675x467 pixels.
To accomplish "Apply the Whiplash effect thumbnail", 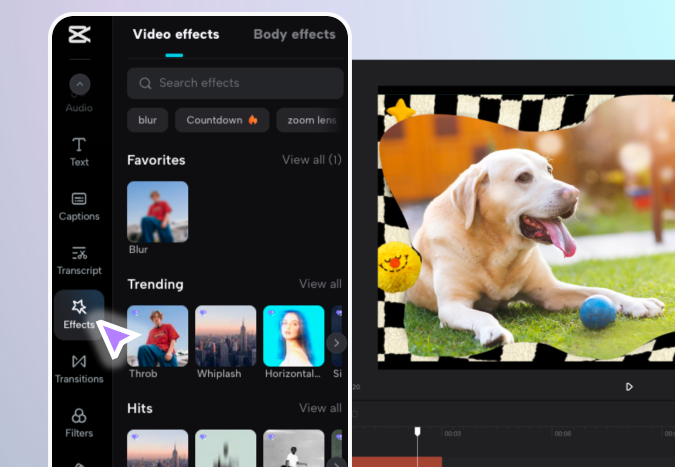I will [226, 336].
